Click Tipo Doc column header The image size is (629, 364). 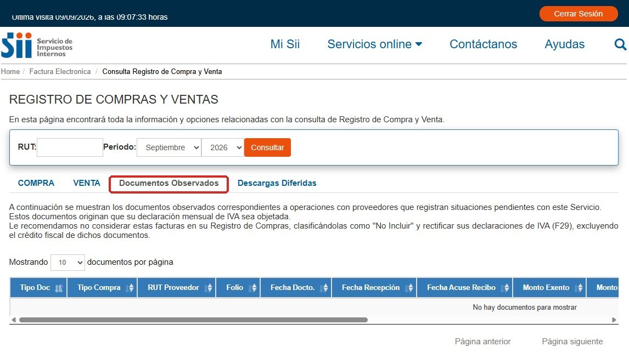[x=38, y=287]
